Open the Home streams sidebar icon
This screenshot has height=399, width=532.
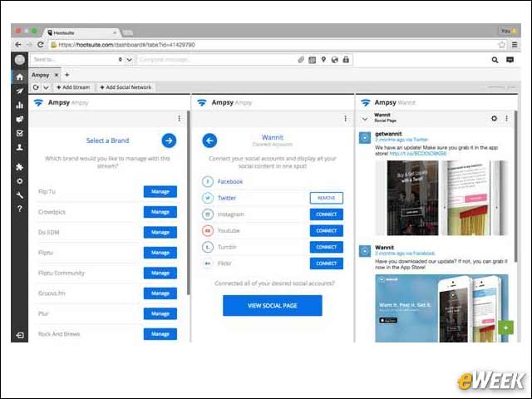pos(20,76)
